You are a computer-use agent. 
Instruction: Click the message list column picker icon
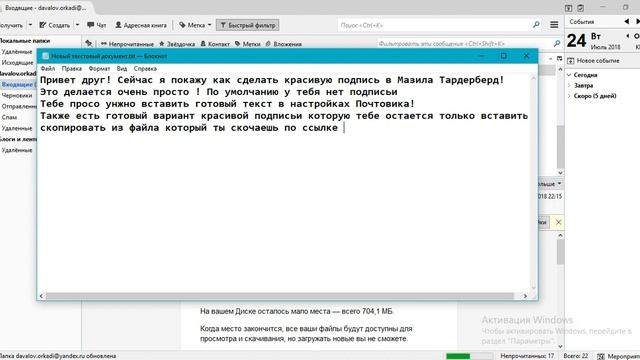tap(559, 59)
